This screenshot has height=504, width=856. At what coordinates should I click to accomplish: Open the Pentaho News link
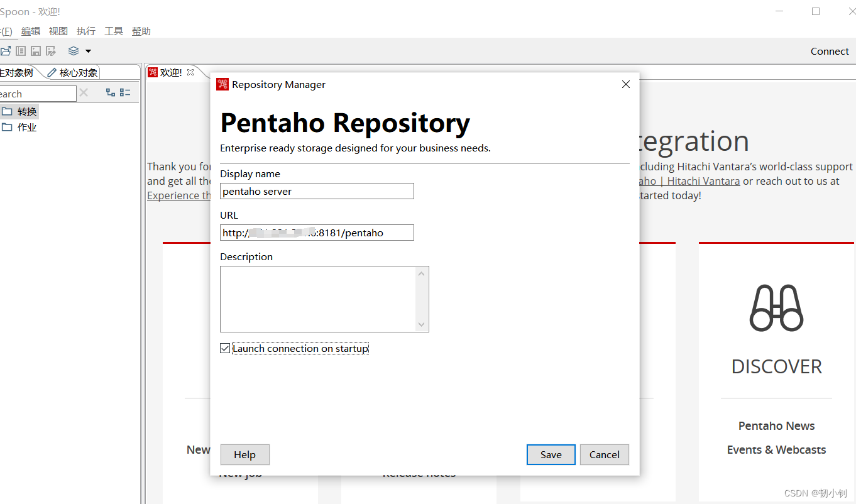777,426
